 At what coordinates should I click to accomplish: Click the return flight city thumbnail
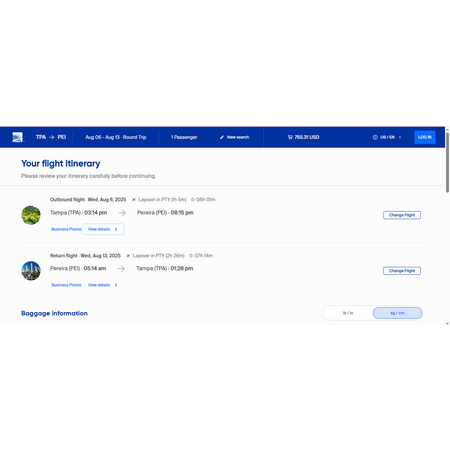pyautogui.click(x=31, y=271)
